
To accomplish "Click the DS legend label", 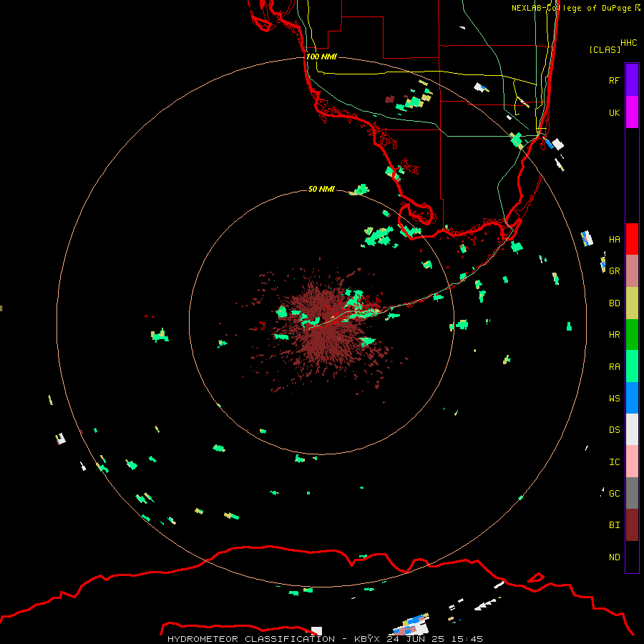I will pos(614,430).
